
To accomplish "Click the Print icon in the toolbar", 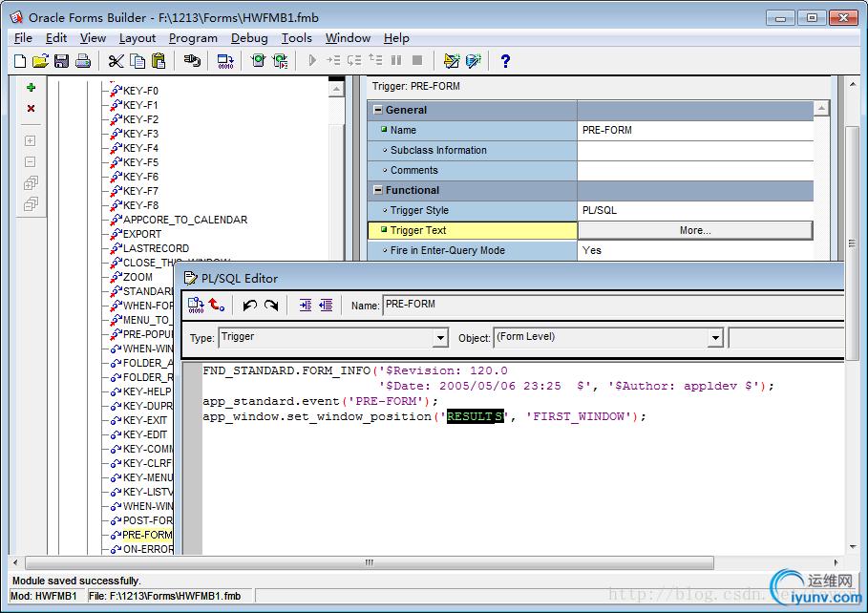I will click(83, 61).
